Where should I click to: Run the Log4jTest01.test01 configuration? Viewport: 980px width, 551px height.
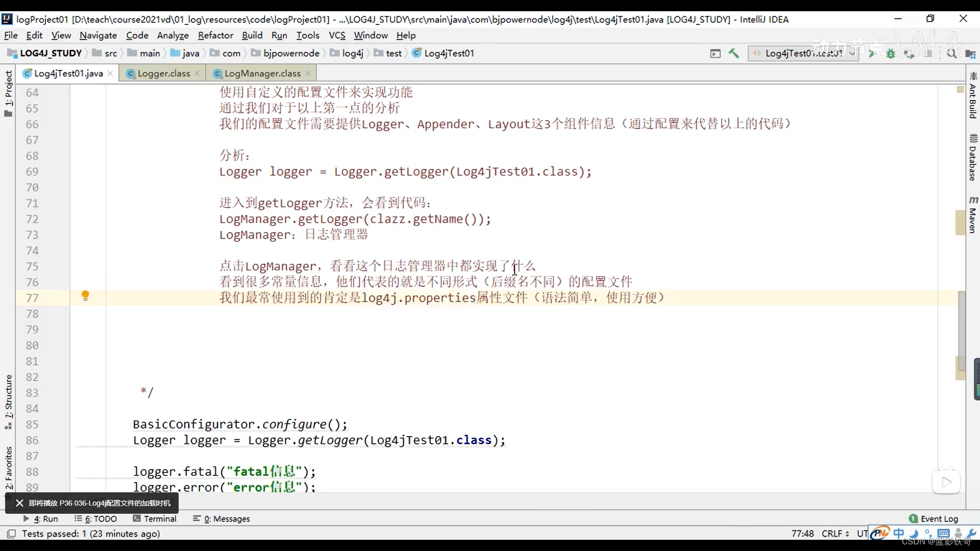[872, 53]
